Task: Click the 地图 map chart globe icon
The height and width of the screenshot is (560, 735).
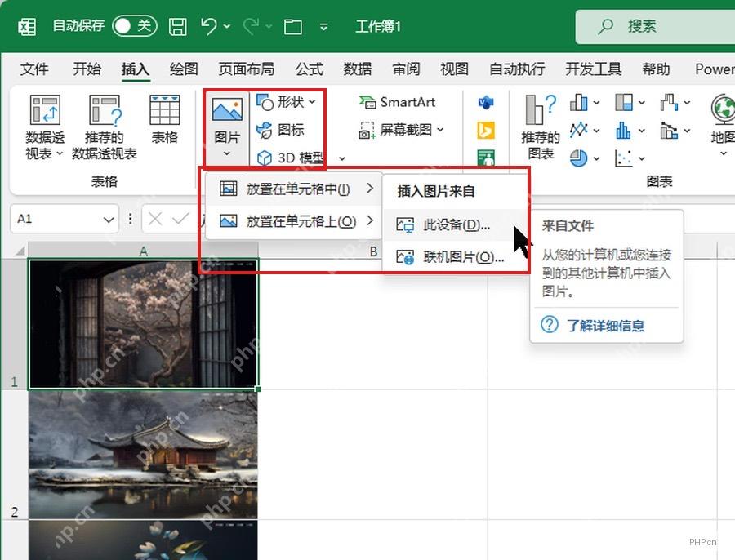Action: click(724, 109)
